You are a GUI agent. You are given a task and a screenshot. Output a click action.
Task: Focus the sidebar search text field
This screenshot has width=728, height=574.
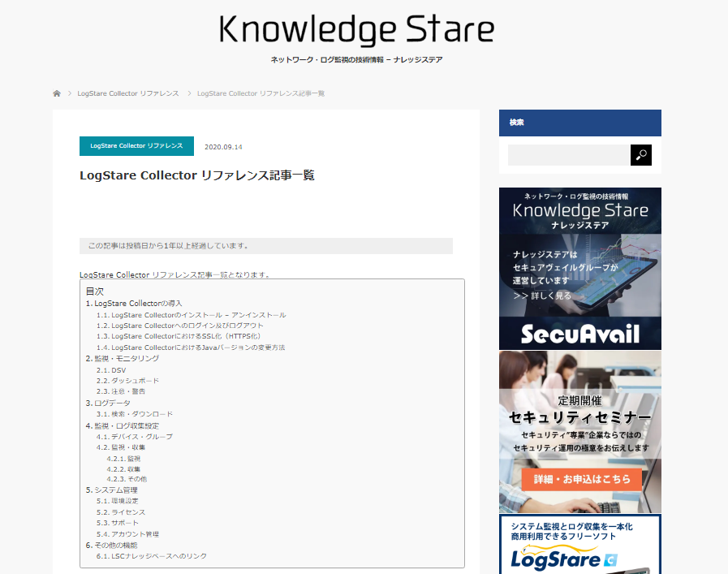pyautogui.click(x=569, y=155)
